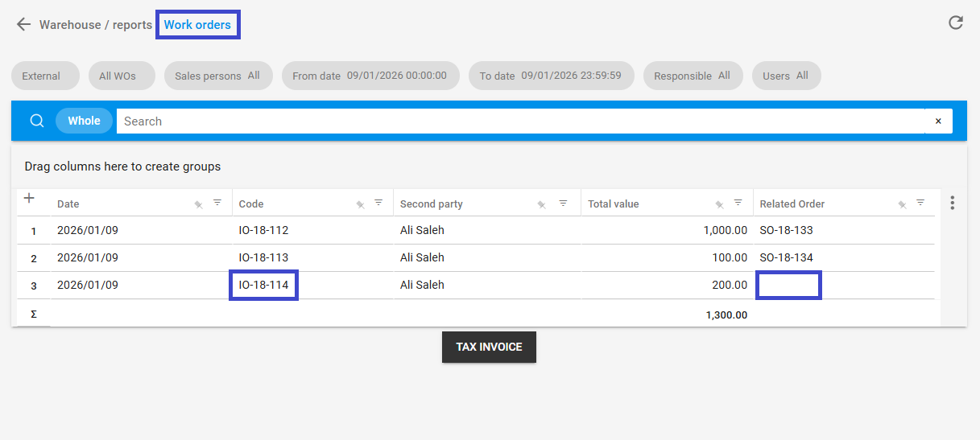Open the Second party column filter icon
This screenshot has height=440, width=980.
[x=563, y=204]
